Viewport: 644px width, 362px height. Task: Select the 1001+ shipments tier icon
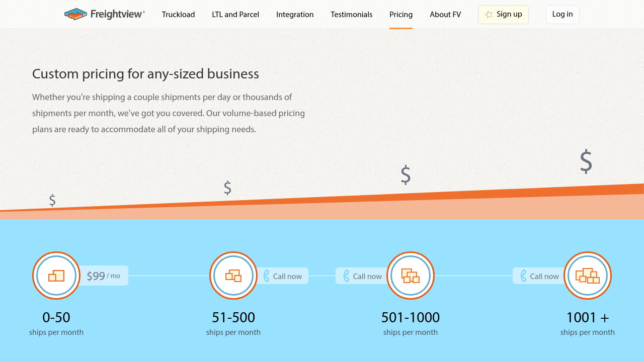click(588, 276)
